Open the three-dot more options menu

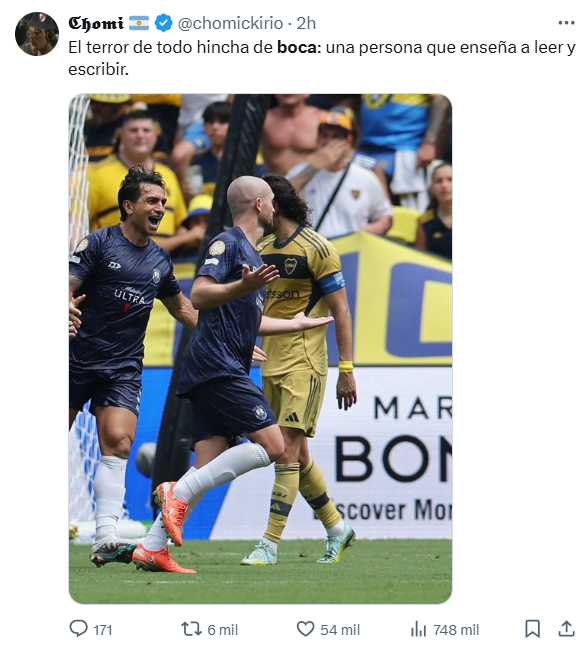click(566, 23)
